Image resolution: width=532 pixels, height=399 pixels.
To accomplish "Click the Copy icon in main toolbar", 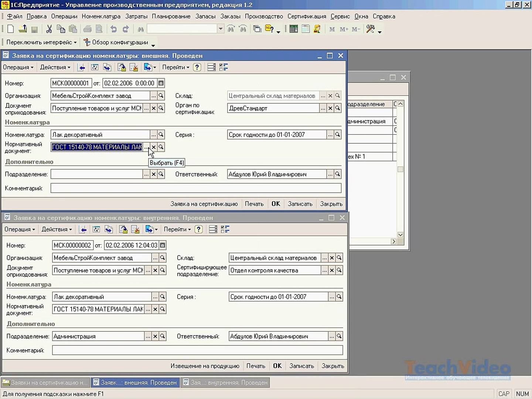I will click(61, 29).
